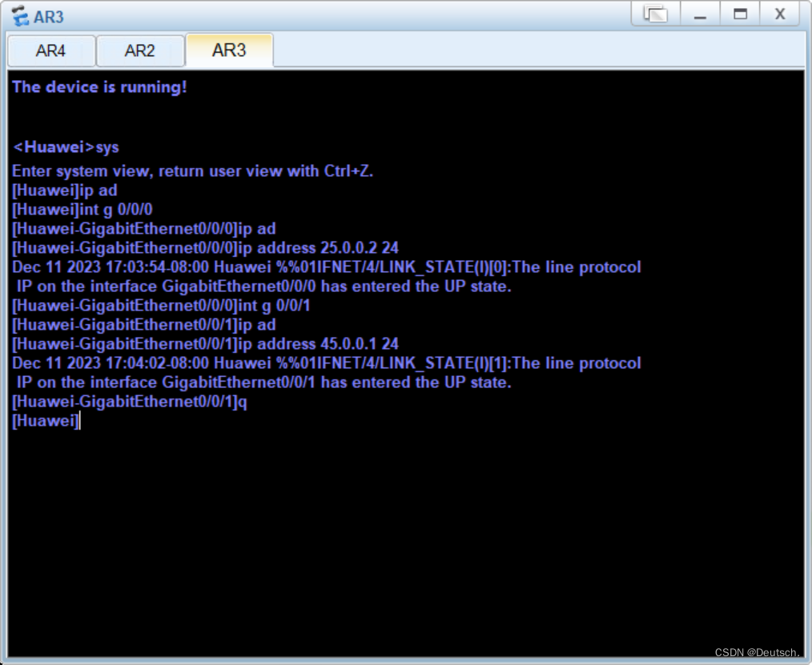Image resolution: width=812 pixels, height=665 pixels.
Task: Maximize the AR3 window
Action: (740, 14)
